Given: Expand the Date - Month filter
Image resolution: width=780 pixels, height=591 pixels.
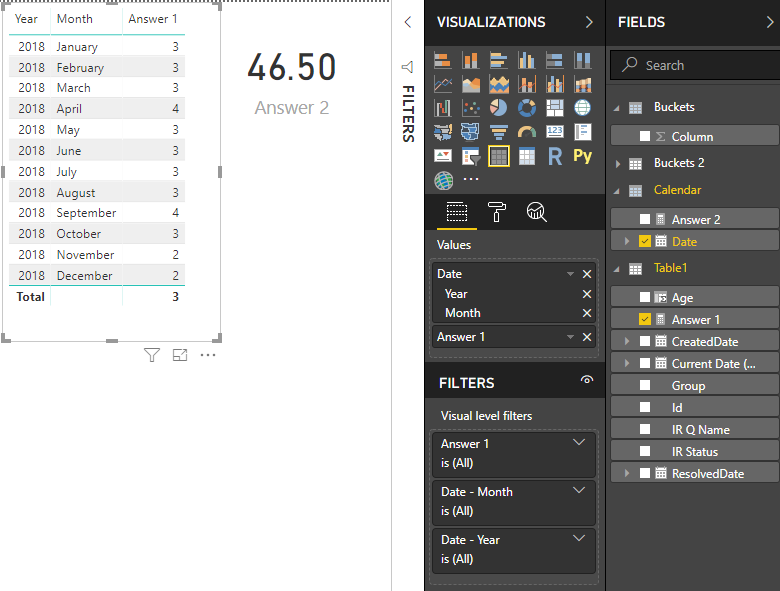Looking at the screenshot, I should click(579, 491).
